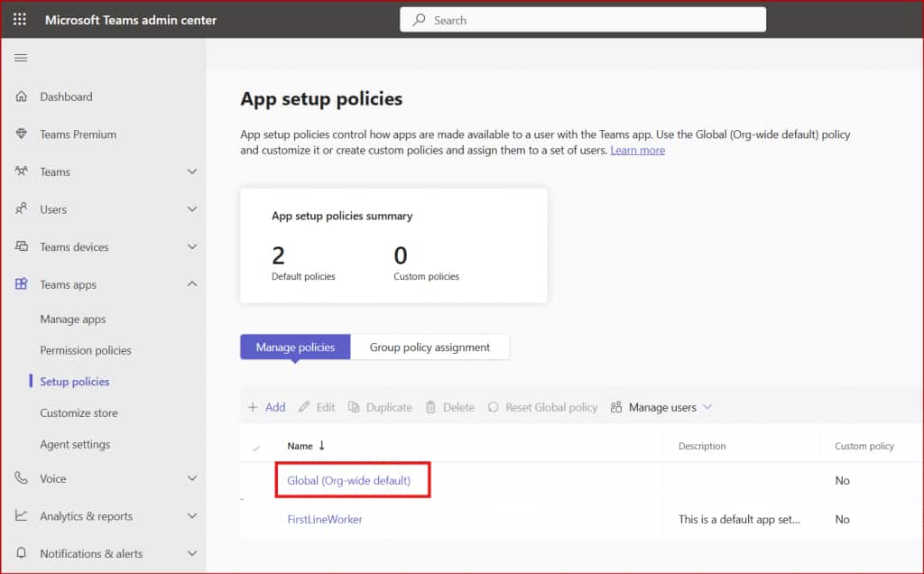Click the Teams apps icon
Viewport: 924px width, 574px height.
point(22,284)
